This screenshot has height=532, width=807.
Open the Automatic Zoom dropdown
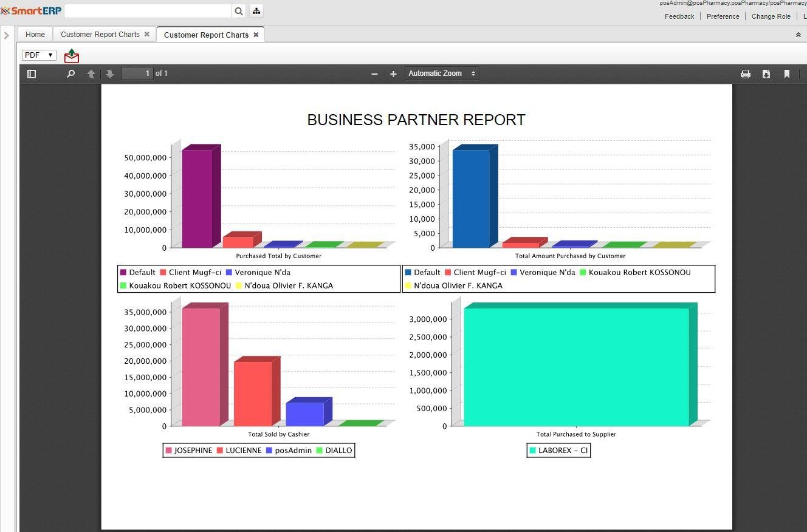click(442, 73)
